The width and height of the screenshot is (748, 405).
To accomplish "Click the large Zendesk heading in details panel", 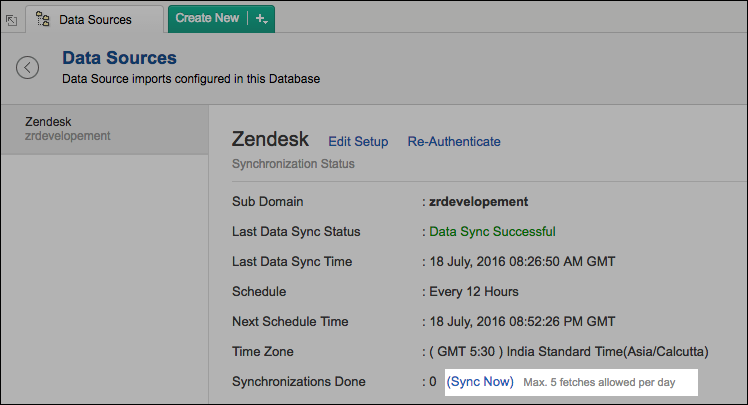I will tap(270, 140).
